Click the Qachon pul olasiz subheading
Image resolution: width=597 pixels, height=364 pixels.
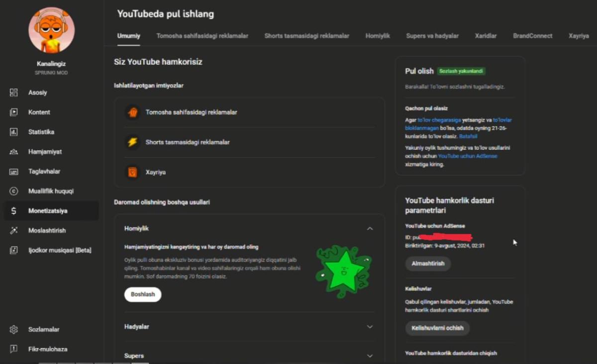[426, 108]
